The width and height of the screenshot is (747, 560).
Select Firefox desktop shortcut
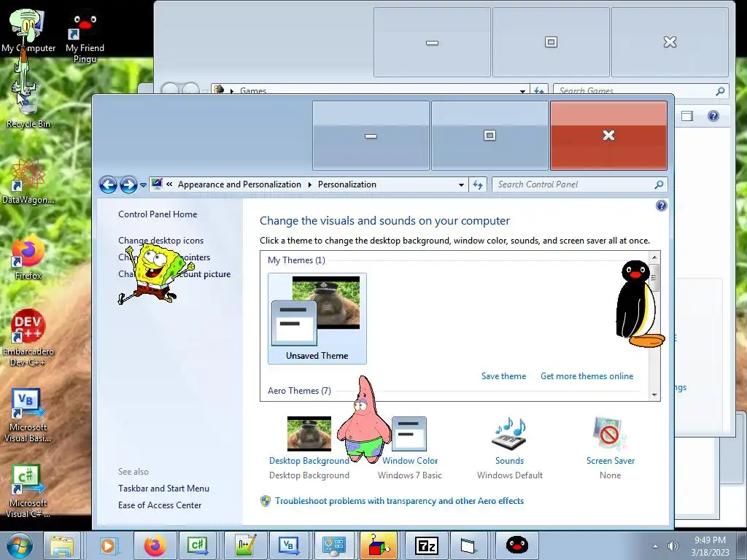point(28,257)
